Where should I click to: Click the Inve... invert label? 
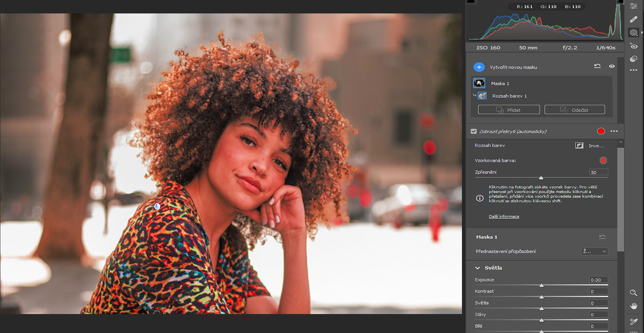coord(596,146)
